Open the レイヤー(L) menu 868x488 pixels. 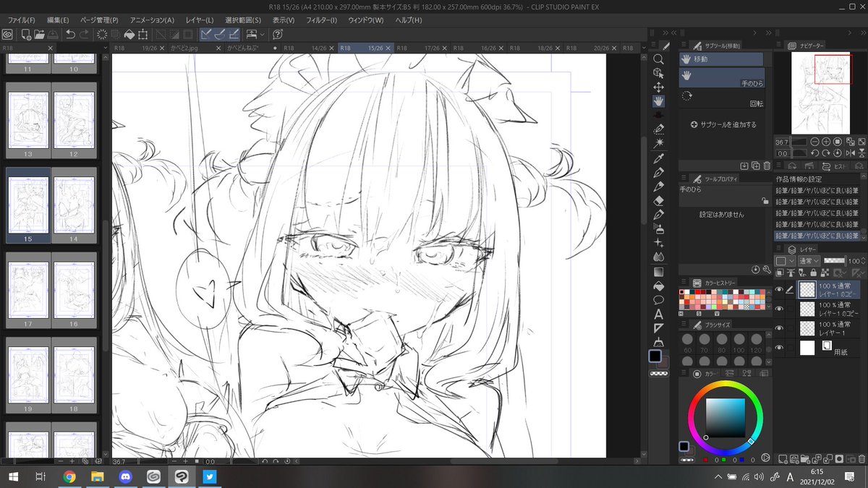(200, 20)
